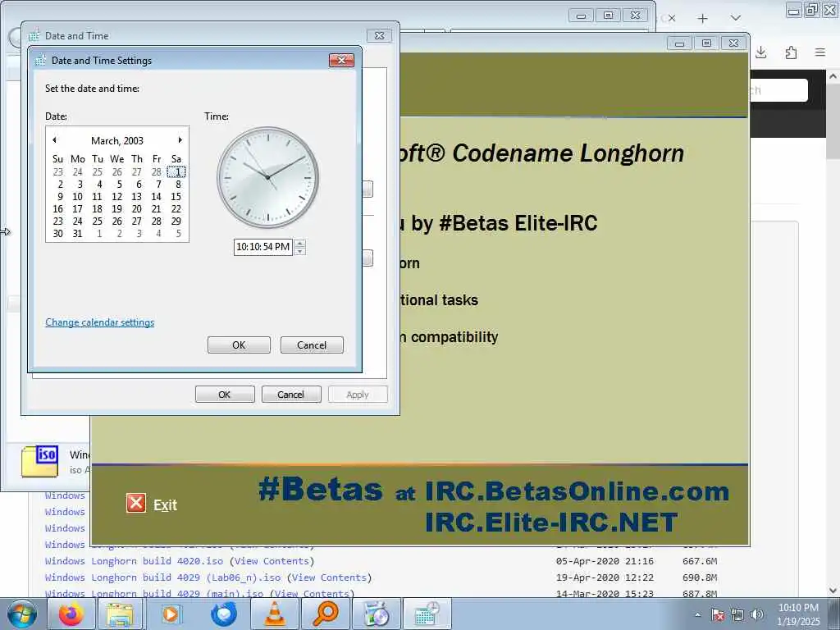Go to next month in calendar

180,140
